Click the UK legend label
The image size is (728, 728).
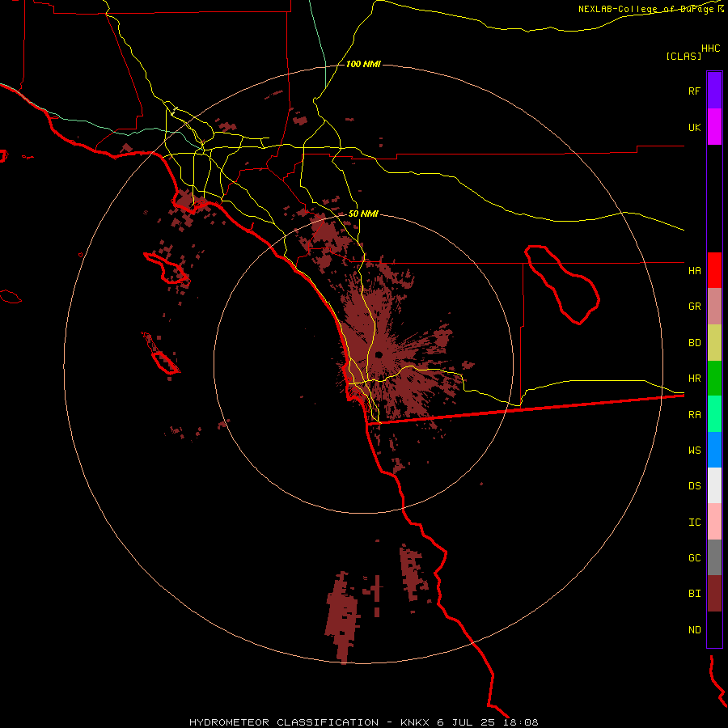coord(694,128)
